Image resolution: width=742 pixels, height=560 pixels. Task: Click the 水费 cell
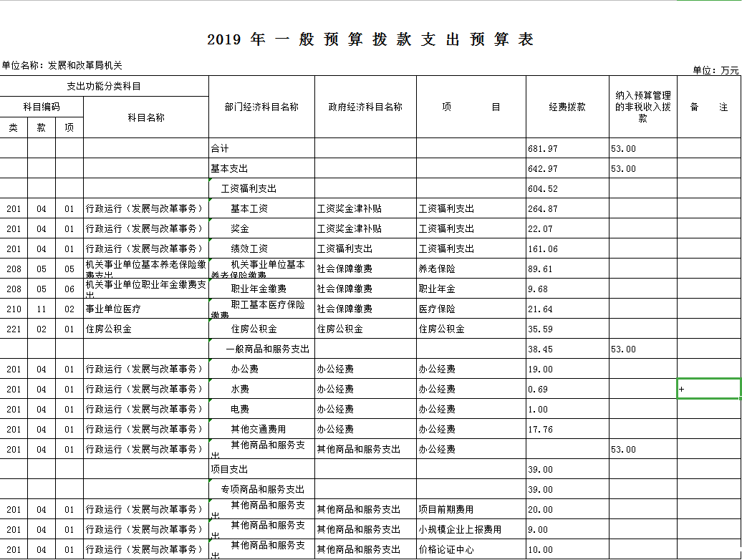tap(261, 390)
